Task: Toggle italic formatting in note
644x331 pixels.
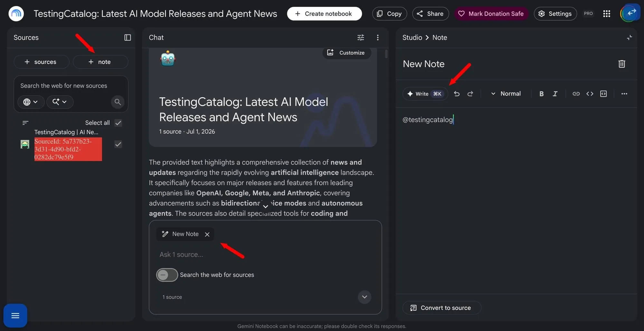Action: click(x=555, y=94)
